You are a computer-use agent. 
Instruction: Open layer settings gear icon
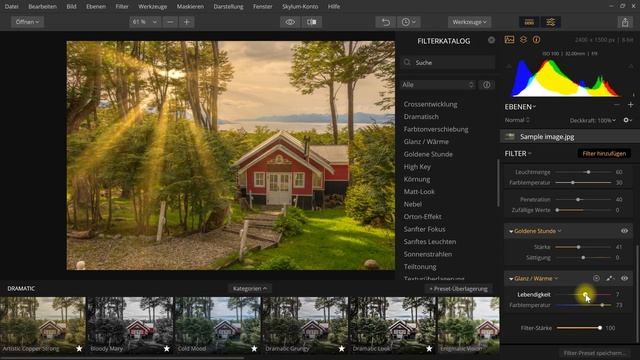click(x=627, y=120)
